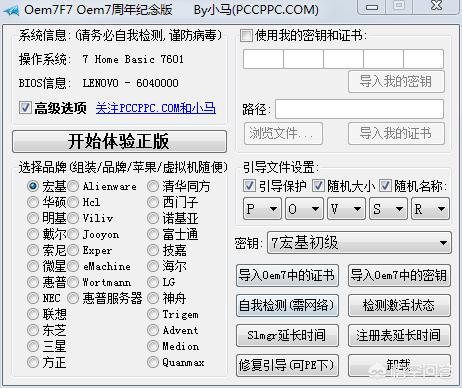Click the 路径 input field
This screenshot has height=388, width=462.
(360, 109)
